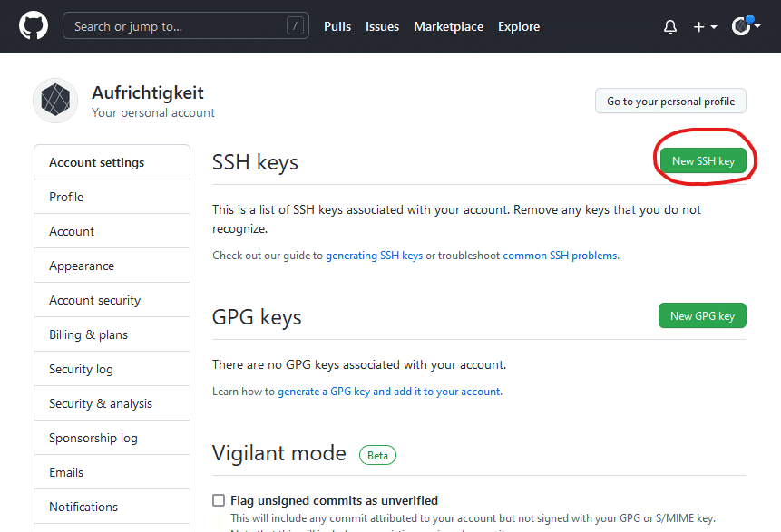The height and width of the screenshot is (532, 781).
Task: Open the GitHub home logo
Action: [x=34, y=26]
